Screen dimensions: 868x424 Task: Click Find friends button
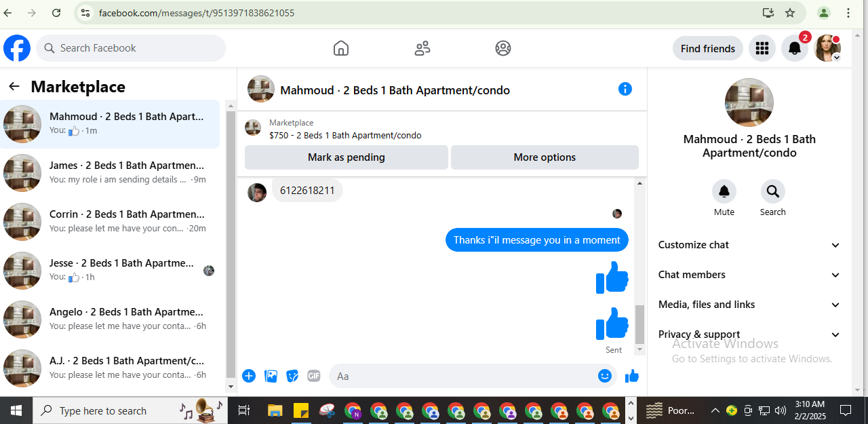(x=708, y=48)
